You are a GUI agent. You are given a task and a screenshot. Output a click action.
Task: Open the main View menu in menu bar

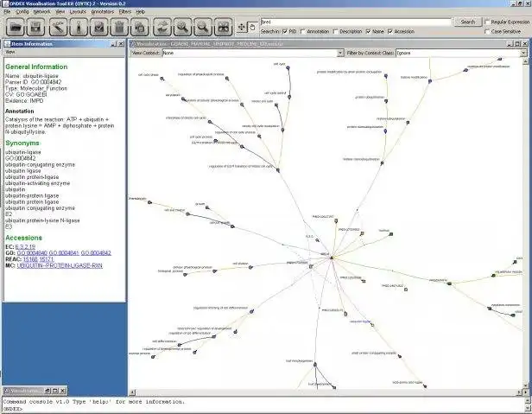click(60, 11)
